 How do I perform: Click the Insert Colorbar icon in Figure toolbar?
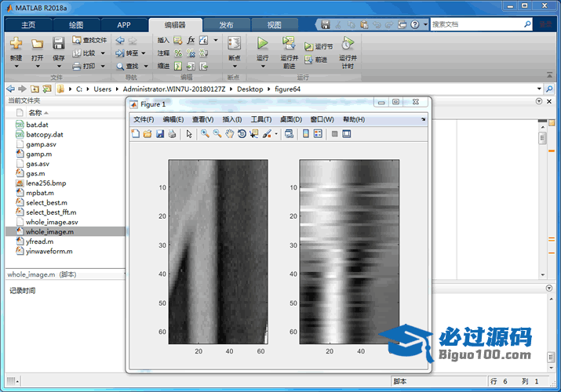pyautogui.click(x=306, y=134)
